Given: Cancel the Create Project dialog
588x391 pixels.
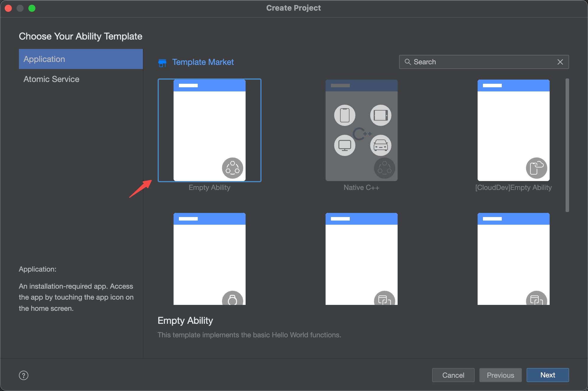Looking at the screenshot, I should [453, 375].
